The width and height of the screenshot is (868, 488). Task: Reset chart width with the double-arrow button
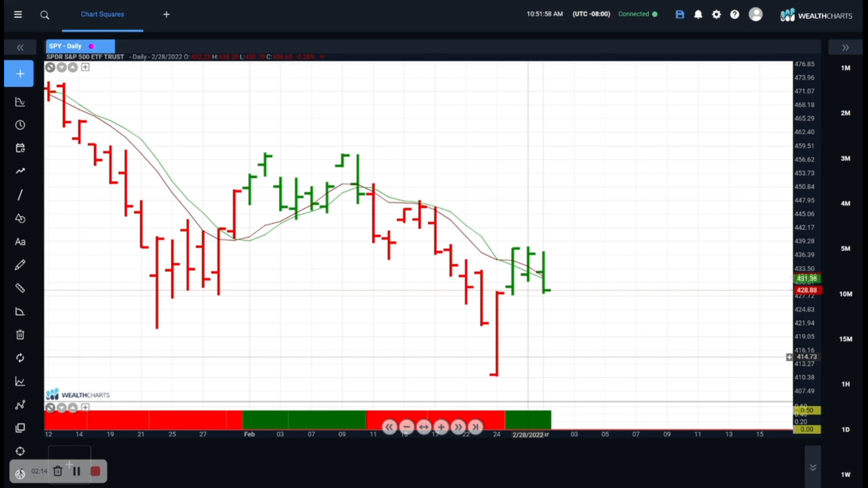pyautogui.click(x=424, y=427)
